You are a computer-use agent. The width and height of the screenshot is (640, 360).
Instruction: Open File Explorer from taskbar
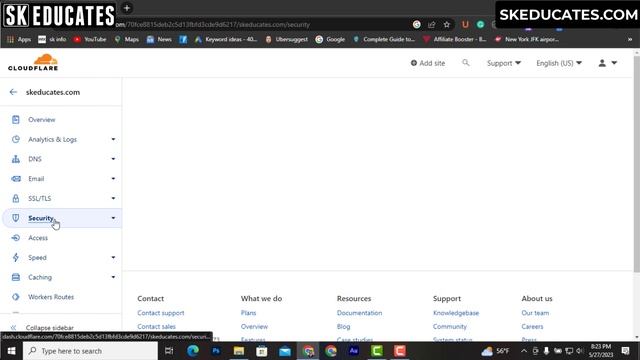tap(239, 351)
